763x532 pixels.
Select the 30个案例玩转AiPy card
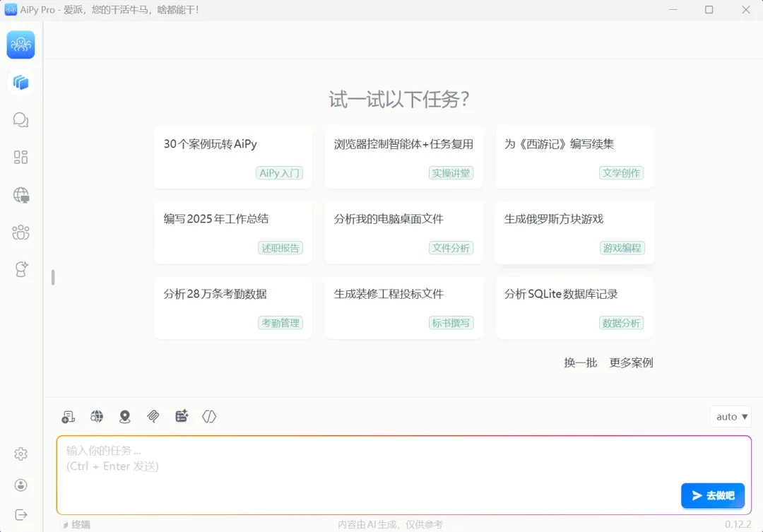coord(233,158)
